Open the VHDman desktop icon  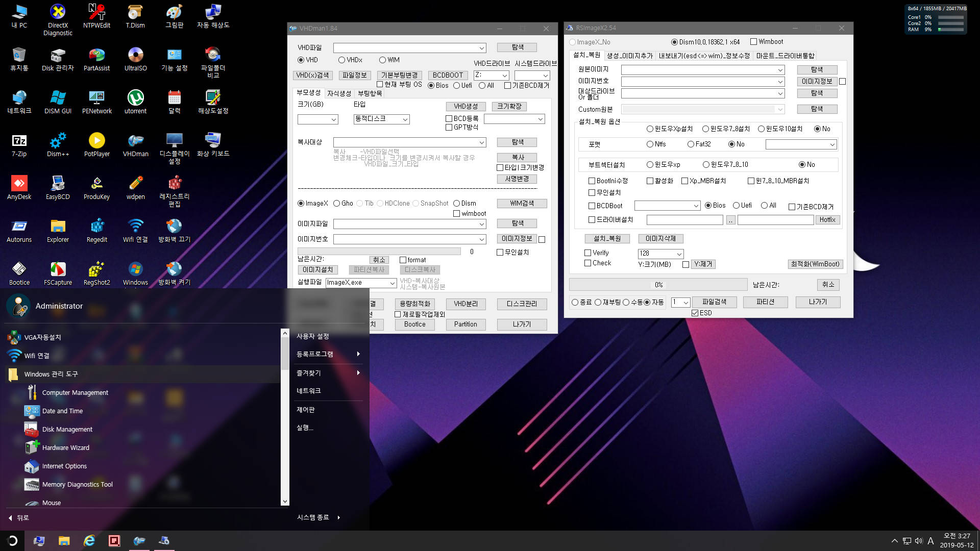tap(135, 144)
